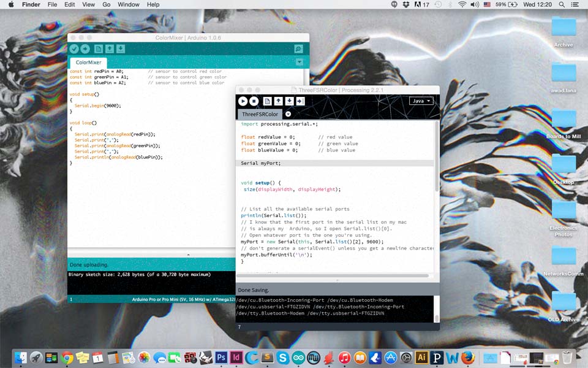The height and width of the screenshot is (368, 588).
Task: Click Processing console scrollbar
Action: 437,318
